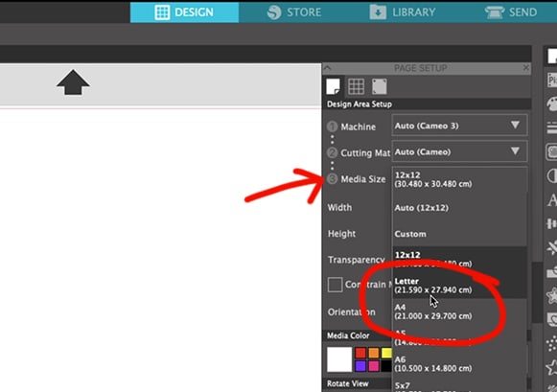Pick the purple media color swatch
The height and width of the screenshot is (392, 557).
(360, 366)
